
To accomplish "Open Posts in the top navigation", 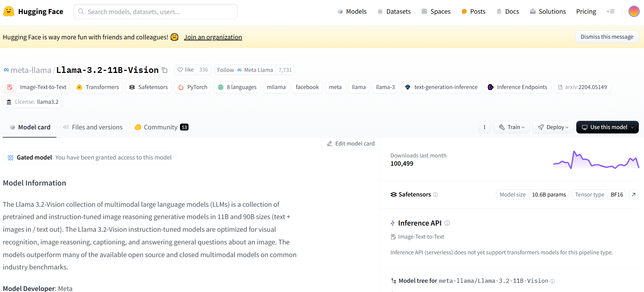I will click(x=473, y=12).
